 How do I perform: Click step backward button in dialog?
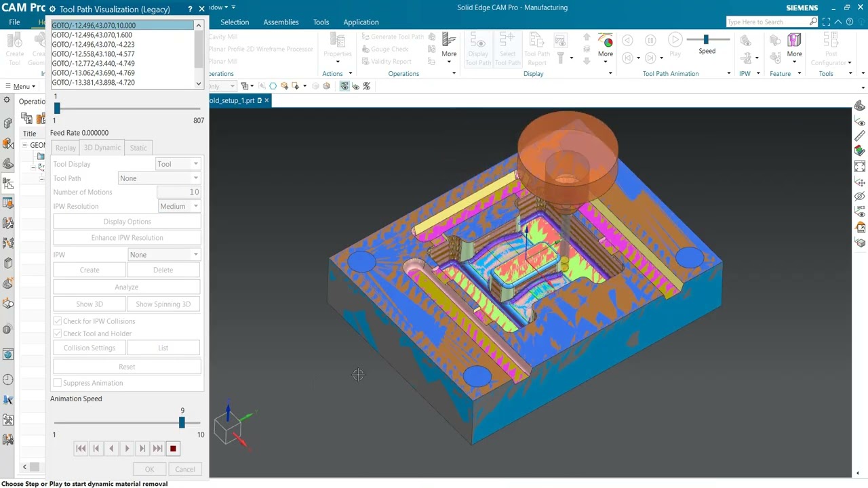click(x=96, y=449)
